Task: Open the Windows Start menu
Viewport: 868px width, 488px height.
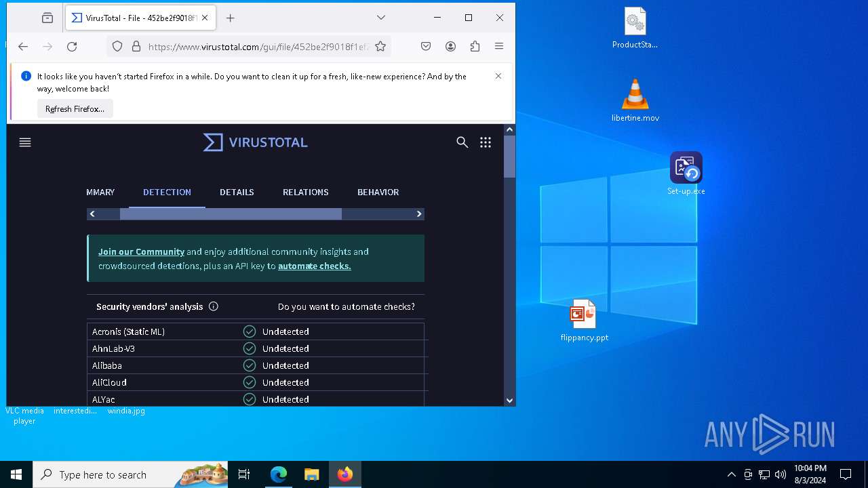Action: [16, 474]
